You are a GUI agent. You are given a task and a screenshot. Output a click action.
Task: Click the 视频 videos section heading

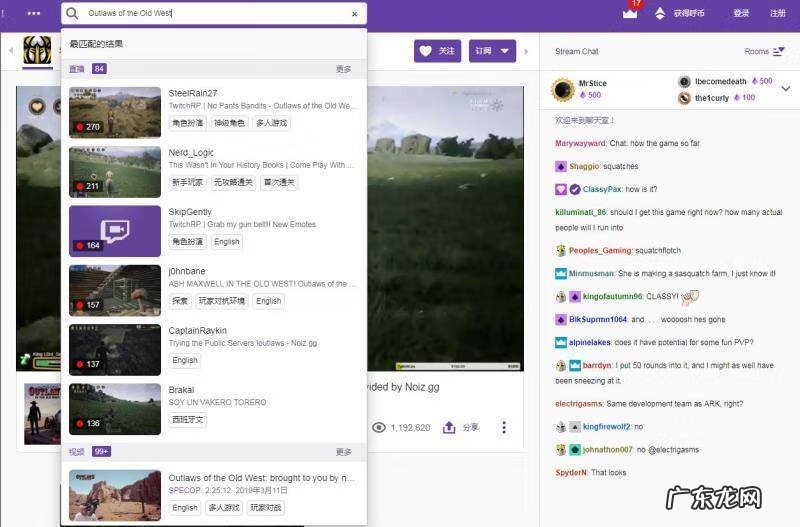point(77,451)
